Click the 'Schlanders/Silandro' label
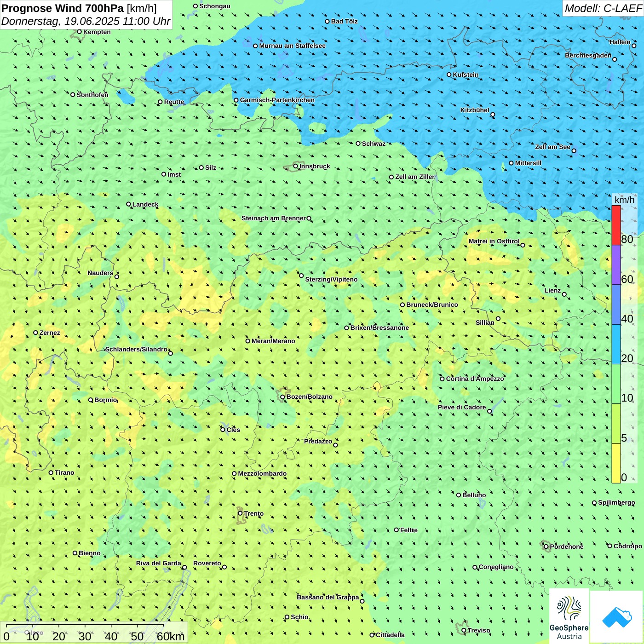The height and width of the screenshot is (644, 644). click(x=137, y=349)
